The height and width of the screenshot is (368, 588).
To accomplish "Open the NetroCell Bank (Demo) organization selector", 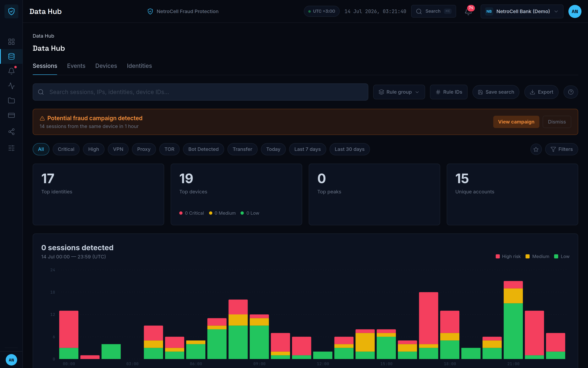I will (x=522, y=11).
